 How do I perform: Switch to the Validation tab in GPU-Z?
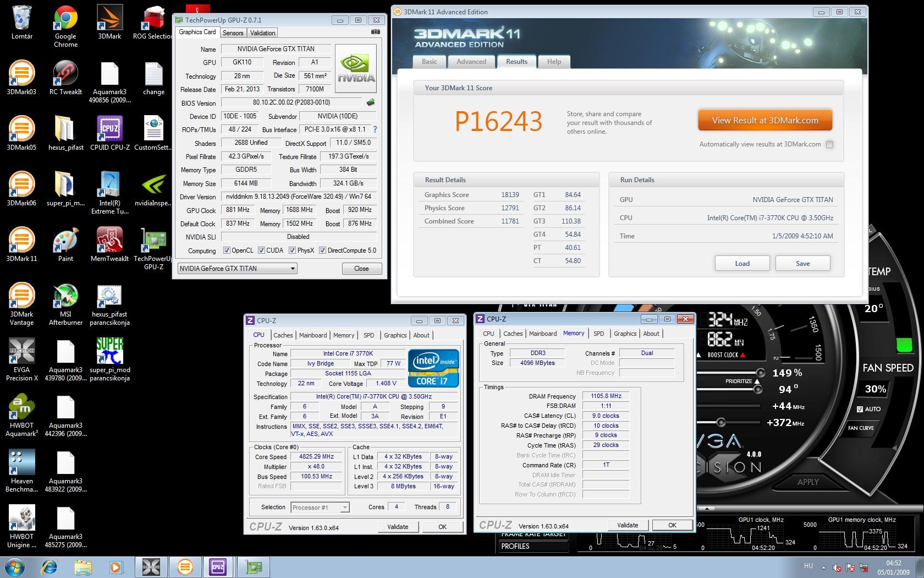(x=262, y=33)
